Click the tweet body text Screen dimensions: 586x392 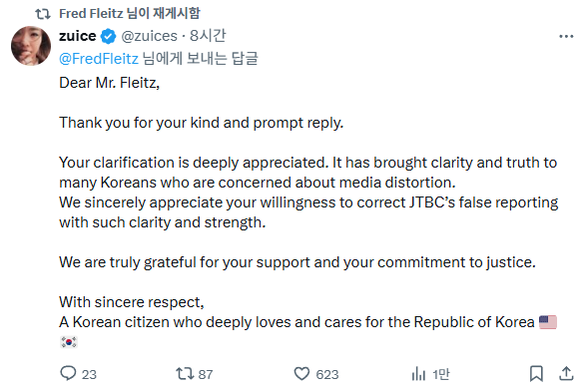(x=308, y=212)
